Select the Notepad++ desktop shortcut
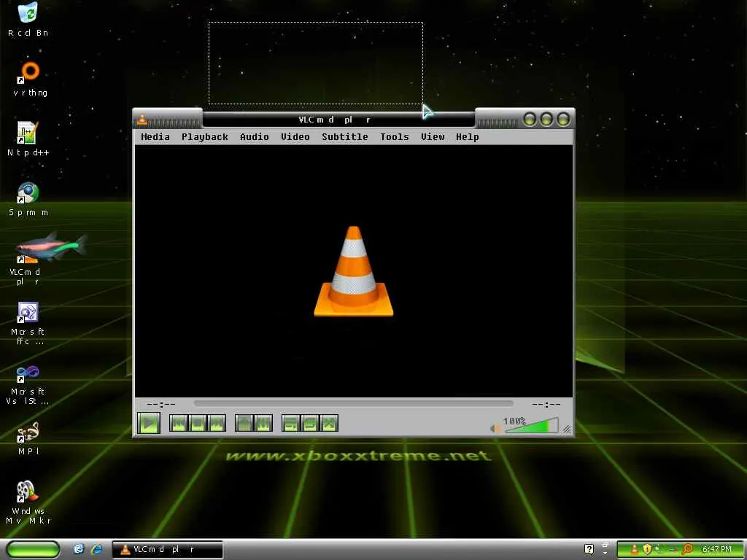747x560 pixels. (x=28, y=139)
